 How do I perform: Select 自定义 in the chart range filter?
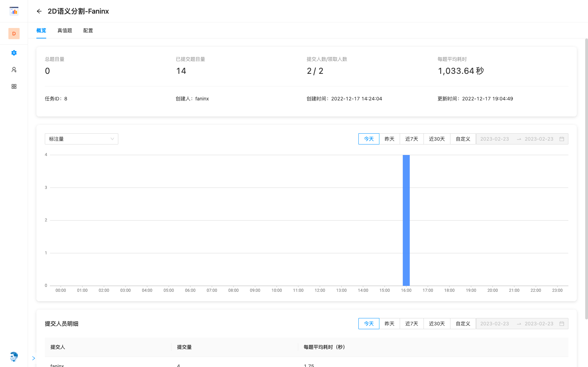click(x=463, y=139)
